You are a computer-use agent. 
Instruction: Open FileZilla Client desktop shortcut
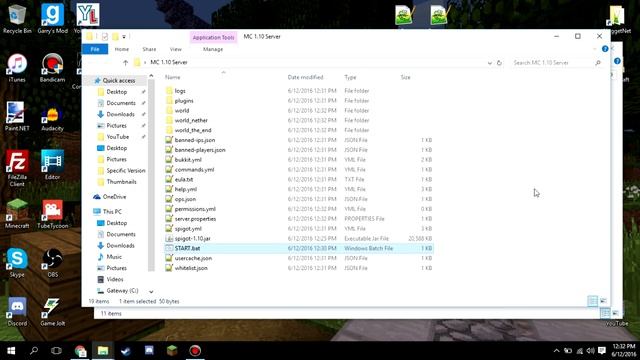tap(17, 168)
